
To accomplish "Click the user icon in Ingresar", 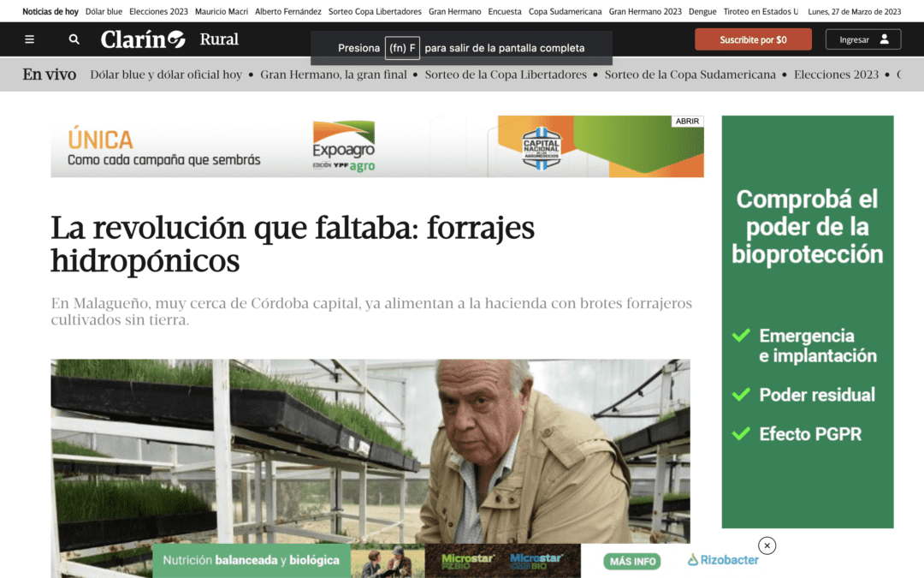I will coord(884,39).
